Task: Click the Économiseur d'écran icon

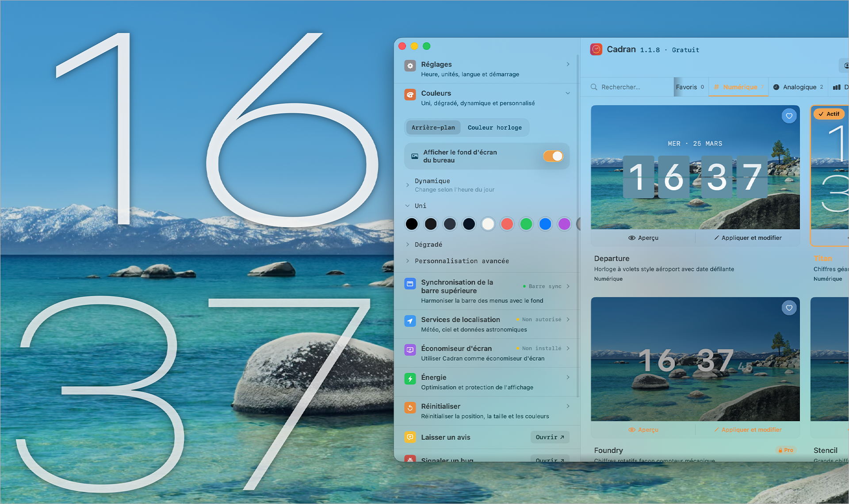Action: [x=410, y=349]
